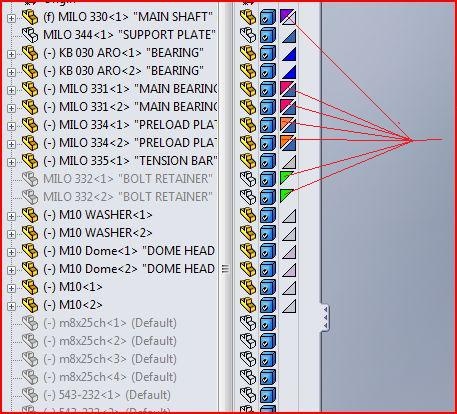
Task: Expand the MILO 335<1> TENSION BAR node
Action: tap(11, 162)
